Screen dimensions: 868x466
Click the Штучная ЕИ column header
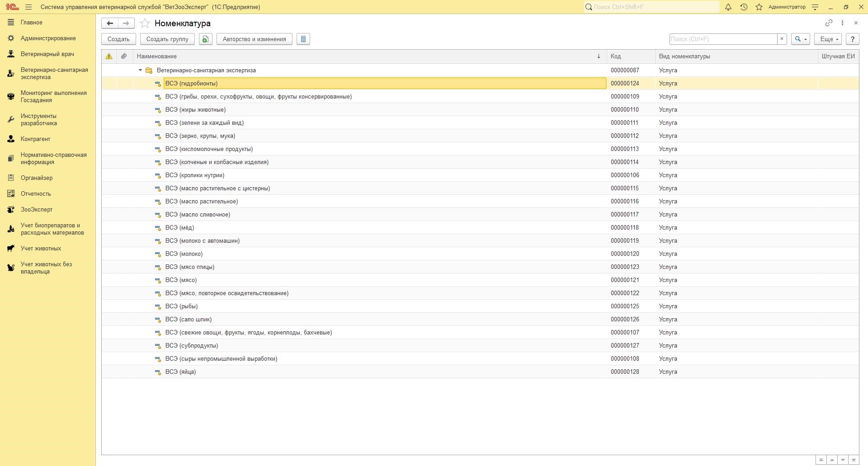838,56
